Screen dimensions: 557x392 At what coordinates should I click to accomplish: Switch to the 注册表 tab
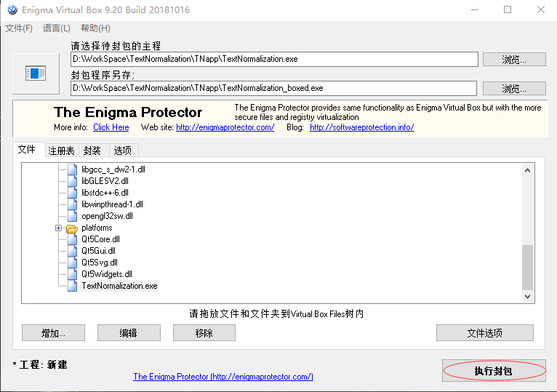(x=62, y=151)
